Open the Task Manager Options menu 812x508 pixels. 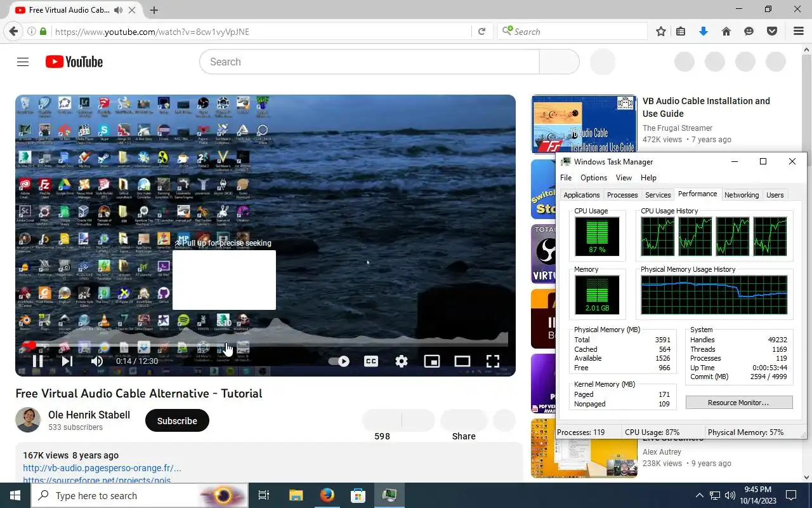(594, 178)
